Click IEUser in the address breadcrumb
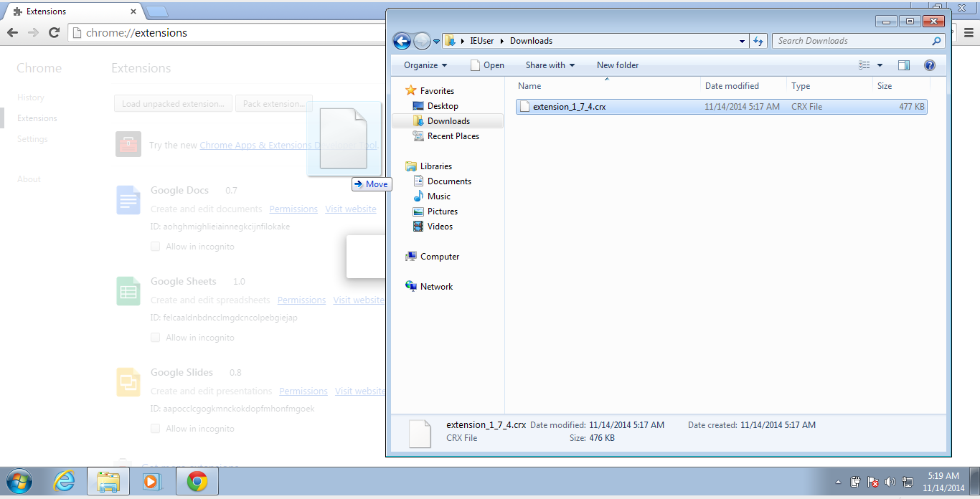This screenshot has width=980, height=499. point(482,41)
